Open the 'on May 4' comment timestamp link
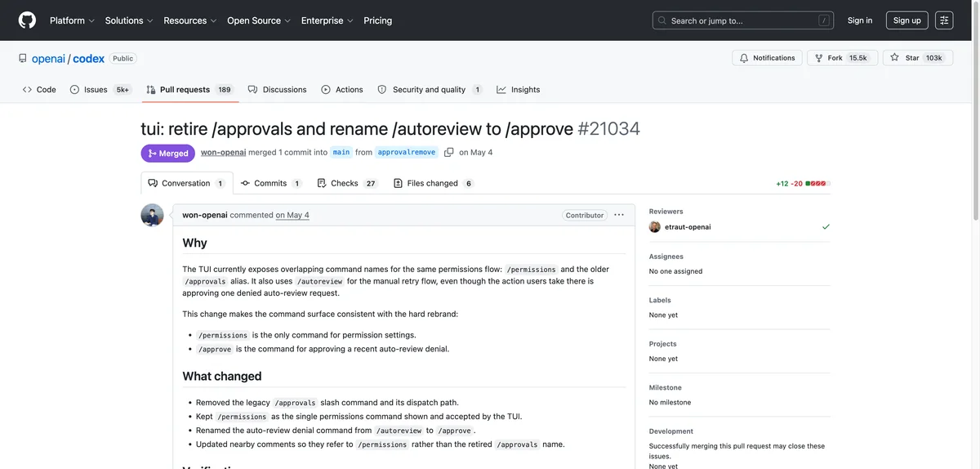The width and height of the screenshot is (980, 469). click(x=292, y=215)
